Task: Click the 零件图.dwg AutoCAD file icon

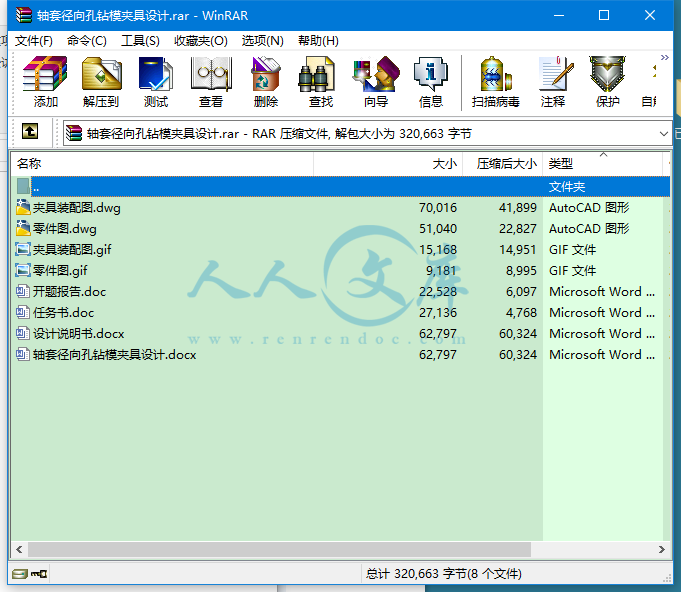Action: pyautogui.click(x=23, y=228)
